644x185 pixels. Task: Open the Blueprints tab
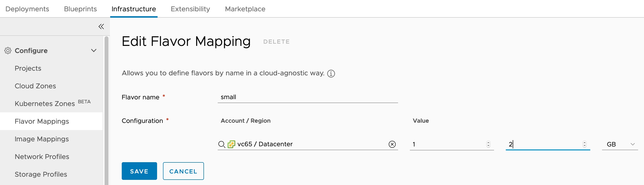point(80,9)
